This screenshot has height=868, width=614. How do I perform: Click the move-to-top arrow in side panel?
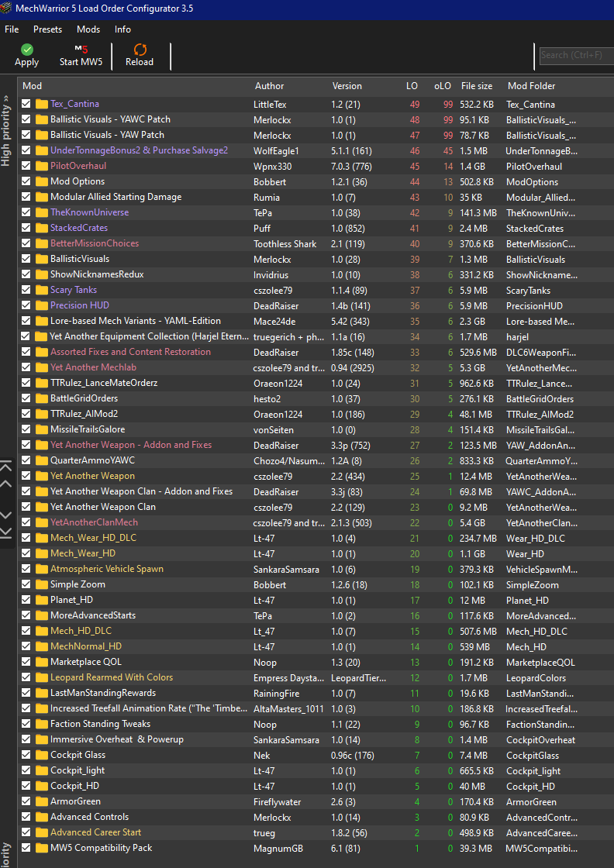tap(5, 466)
